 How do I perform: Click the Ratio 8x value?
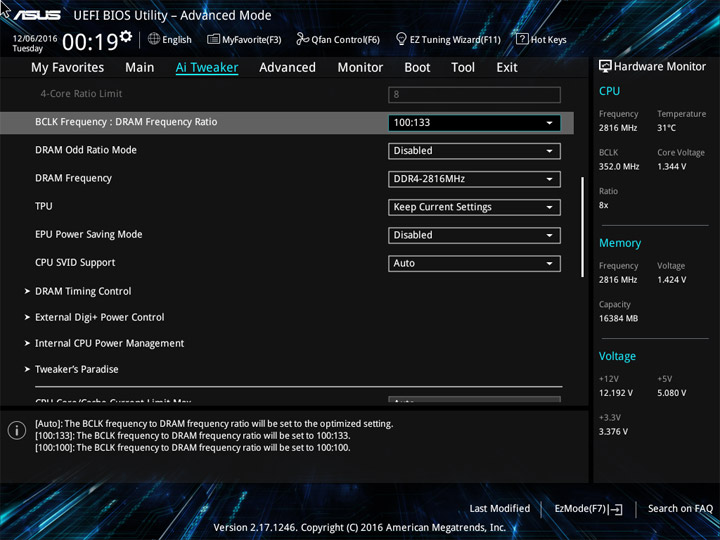(x=603, y=205)
